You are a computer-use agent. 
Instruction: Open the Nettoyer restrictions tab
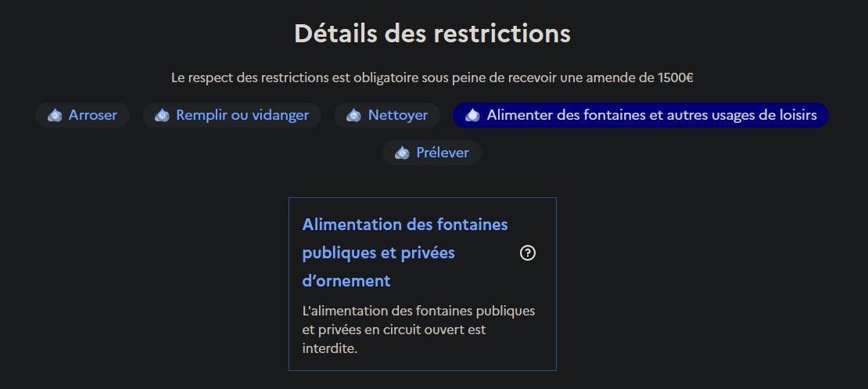[x=397, y=115]
